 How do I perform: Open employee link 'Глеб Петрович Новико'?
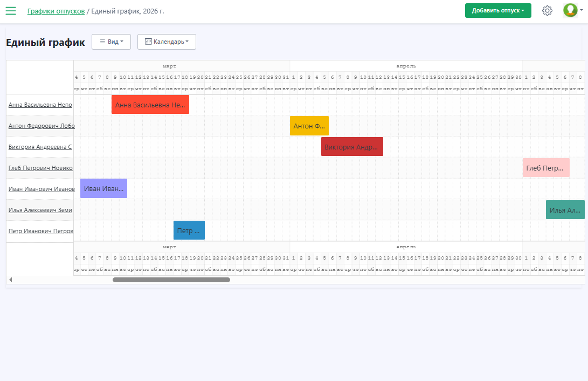click(x=40, y=168)
